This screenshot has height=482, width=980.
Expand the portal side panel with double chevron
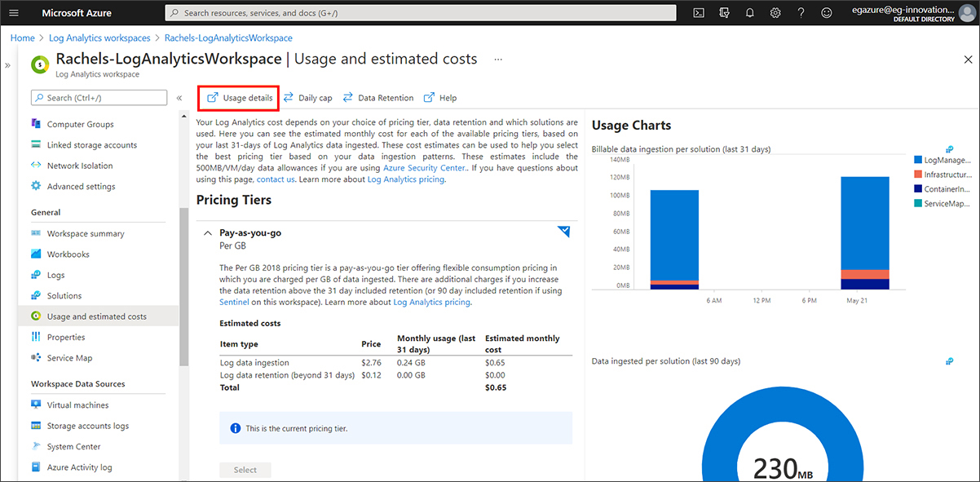click(7, 65)
